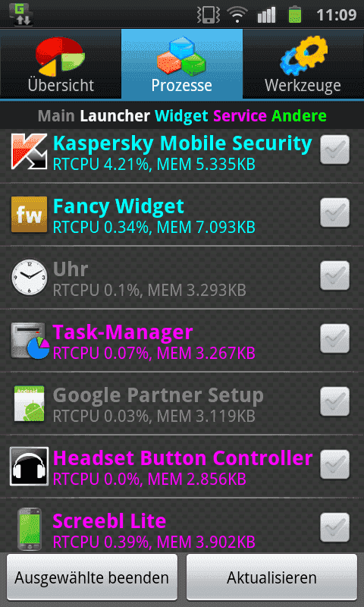The width and height of the screenshot is (364, 607).
Task: Select the Task-Manager process checkbox
Action: tap(334, 338)
